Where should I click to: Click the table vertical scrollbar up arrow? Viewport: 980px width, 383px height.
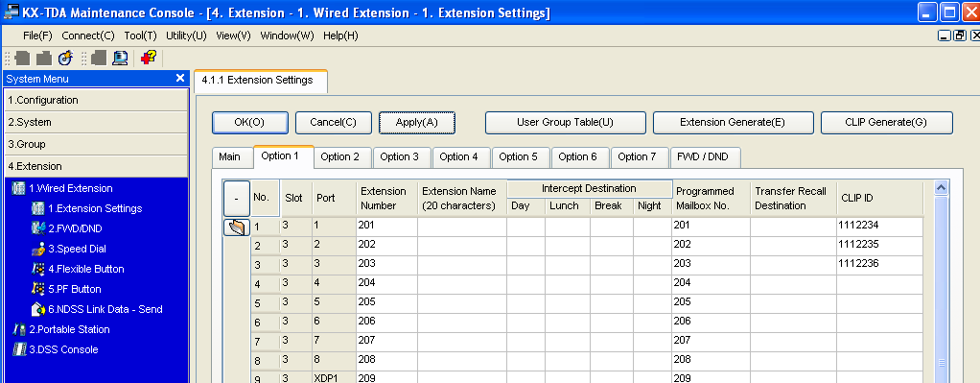coord(941,187)
